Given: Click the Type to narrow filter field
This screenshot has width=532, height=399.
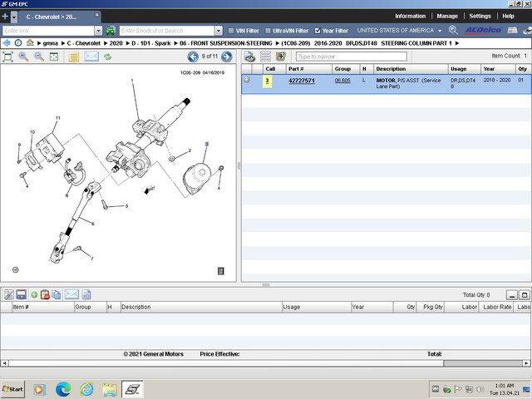Looking at the screenshot, I should tap(349, 57).
